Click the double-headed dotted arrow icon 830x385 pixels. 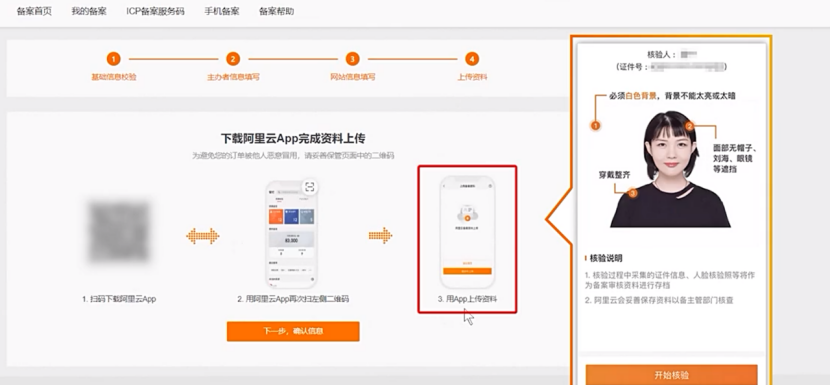[203, 236]
